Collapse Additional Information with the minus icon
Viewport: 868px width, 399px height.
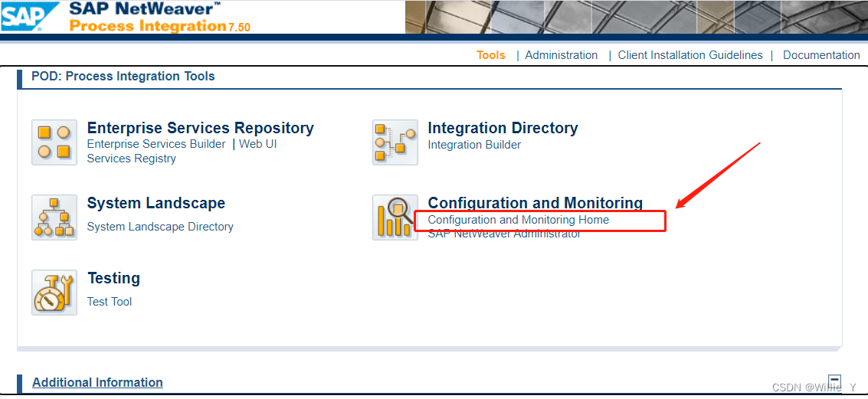tap(834, 381)
